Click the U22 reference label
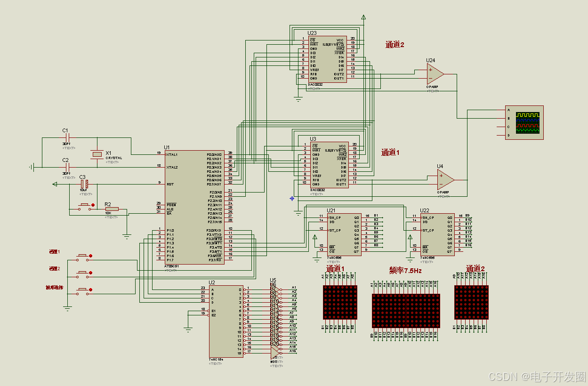This screenshot has height=386, width=588. (x=425, y=210)
